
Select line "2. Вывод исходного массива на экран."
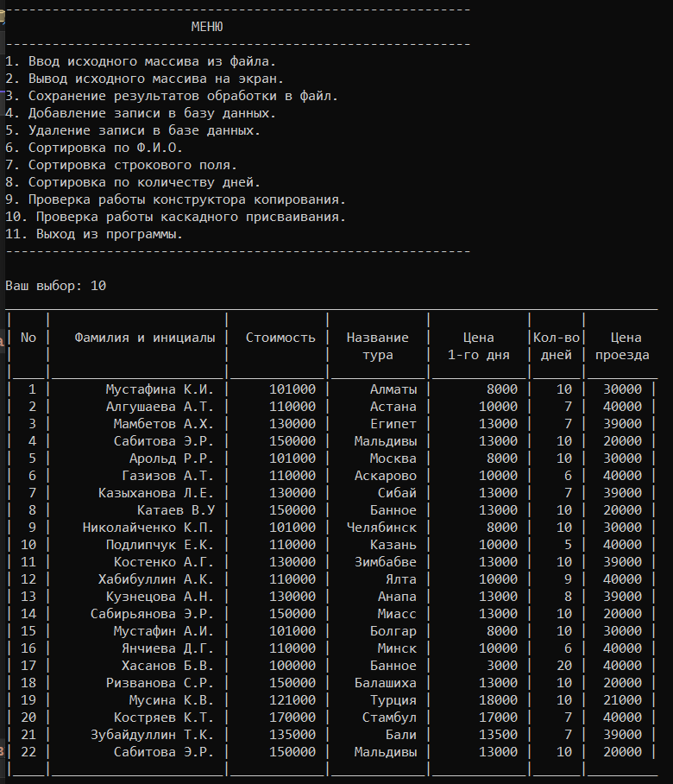144,79
